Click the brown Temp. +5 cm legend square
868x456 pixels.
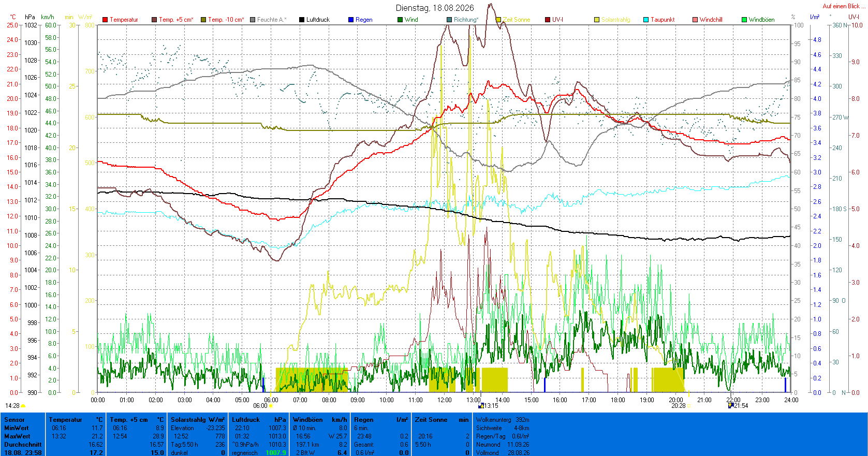coord(154,20)
